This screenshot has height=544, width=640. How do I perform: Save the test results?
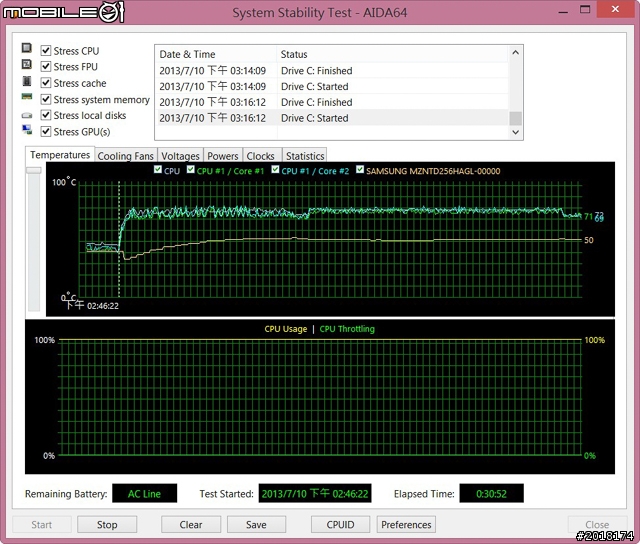[x=256, y=524]
